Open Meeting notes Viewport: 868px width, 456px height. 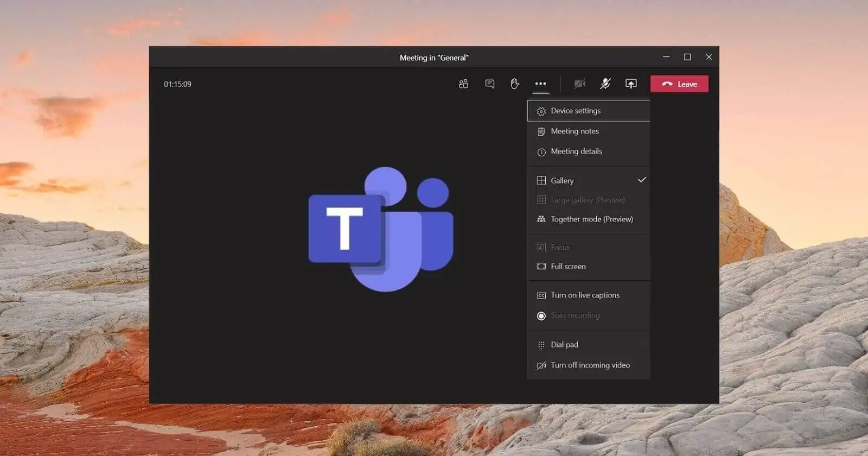click(575, 131)
